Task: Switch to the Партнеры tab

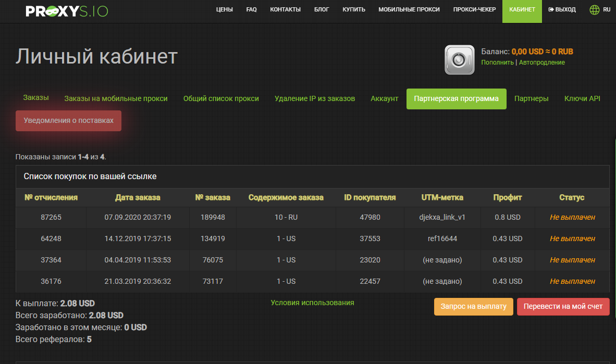Action: pos(531,98)
